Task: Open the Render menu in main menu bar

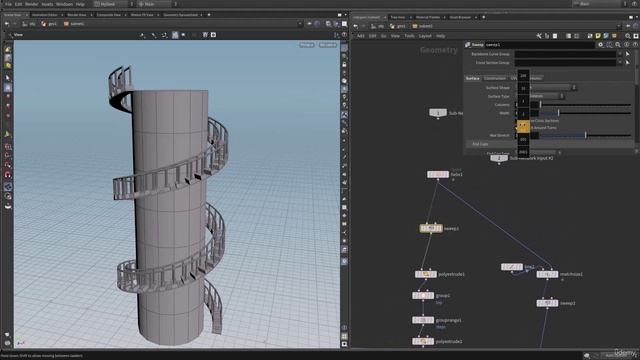Action: [31, 4]
